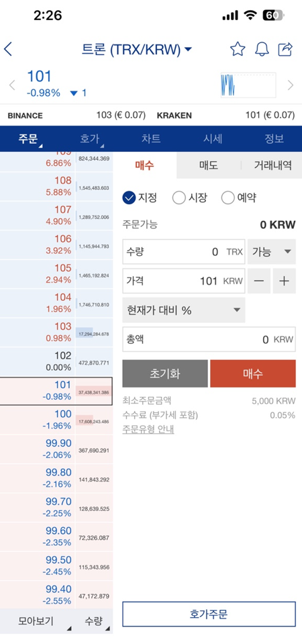Select the 시장 market order option

pyautogui.click(x=189, y=198)
